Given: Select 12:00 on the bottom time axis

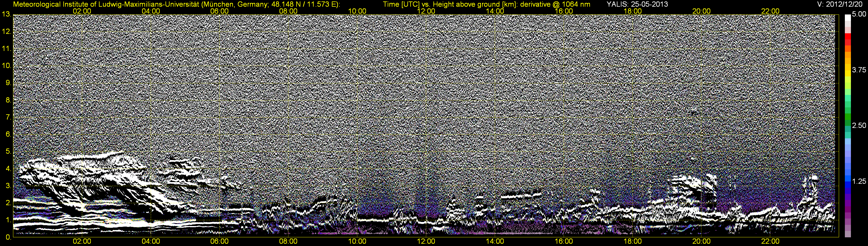Looking at the screenshot, I should click(426, 241).
